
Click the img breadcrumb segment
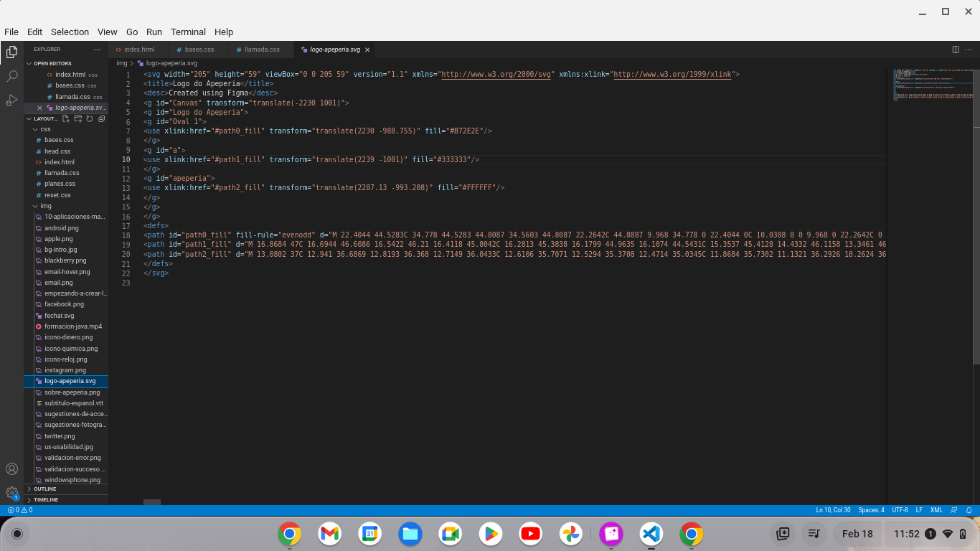click(122, 63)
